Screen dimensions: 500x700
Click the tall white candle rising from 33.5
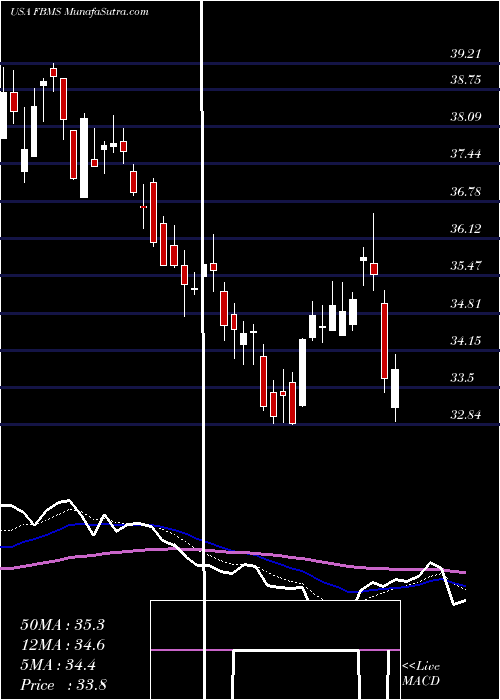(303, 373)
